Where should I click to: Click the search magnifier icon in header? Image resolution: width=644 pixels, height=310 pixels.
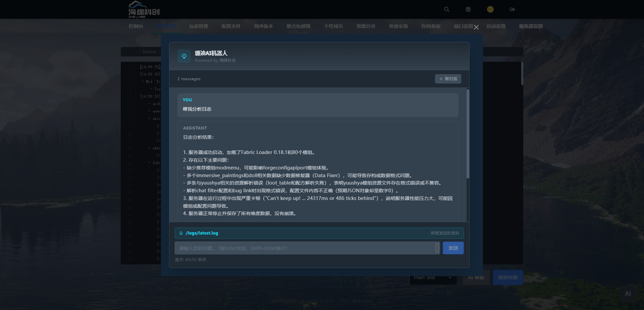pyautogui.click(x=446, y=9)
